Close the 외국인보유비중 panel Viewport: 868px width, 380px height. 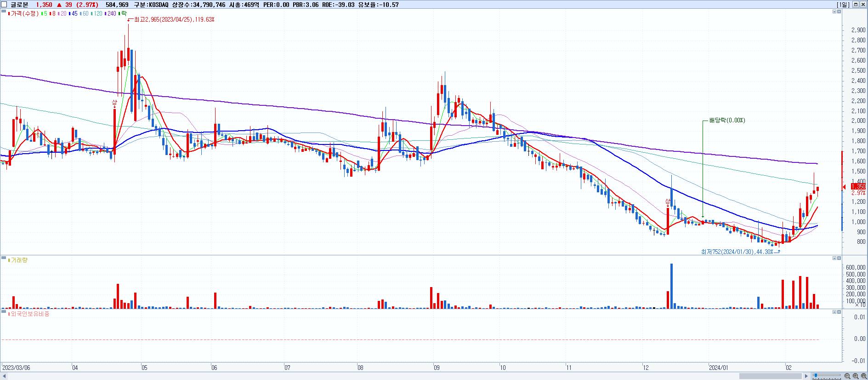(839, 312)
